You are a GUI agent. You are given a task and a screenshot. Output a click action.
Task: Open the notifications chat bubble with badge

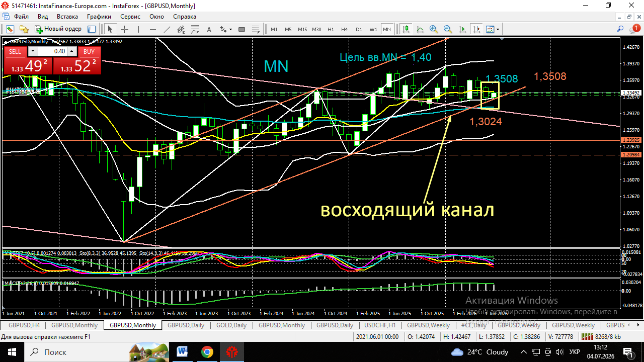[x=635, y=29]
